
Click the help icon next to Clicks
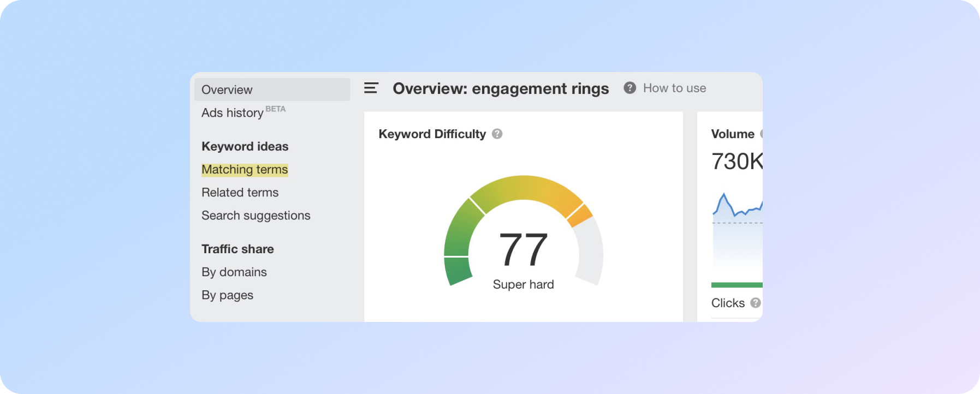click(x=755, y=303)
